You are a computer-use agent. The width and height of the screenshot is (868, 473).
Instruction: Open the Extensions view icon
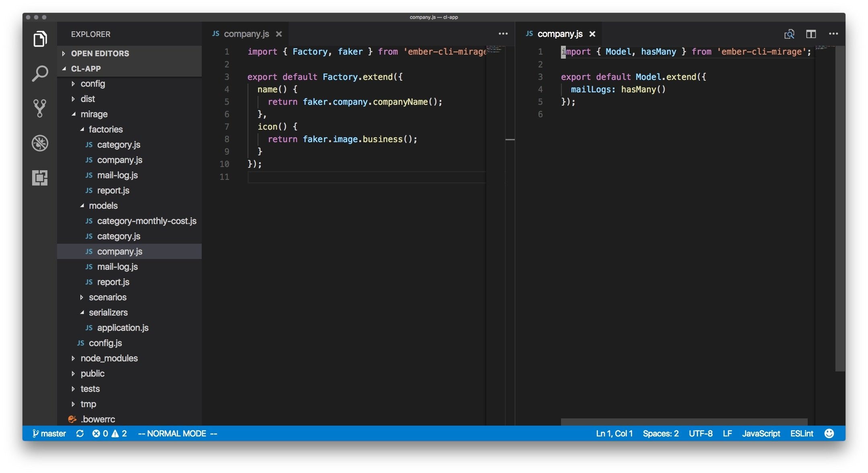pyautogui.click(x=40, y=177)
